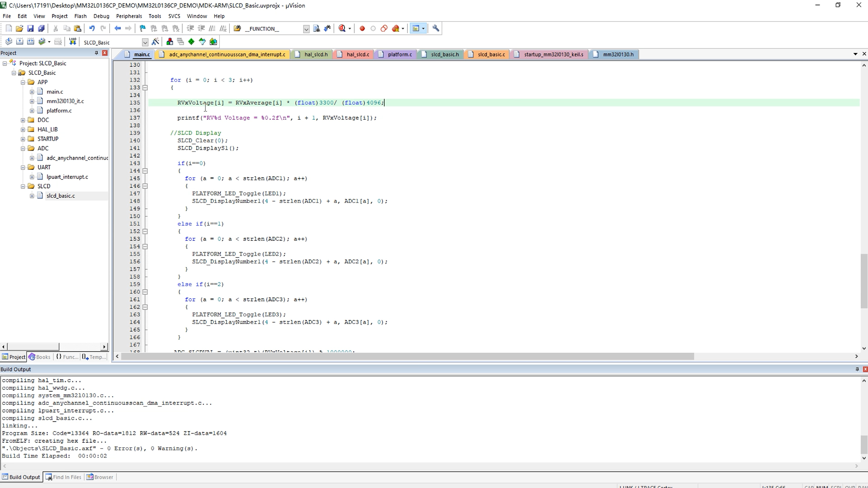Viewport: 868px width, 488px height.
Task: Toggle the Project panel pin
Action: [96, 53]
